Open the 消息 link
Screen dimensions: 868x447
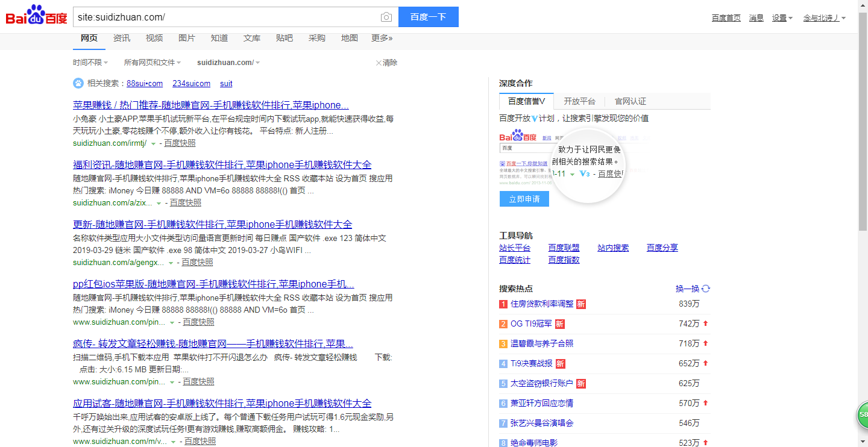[x=756, y=18]
